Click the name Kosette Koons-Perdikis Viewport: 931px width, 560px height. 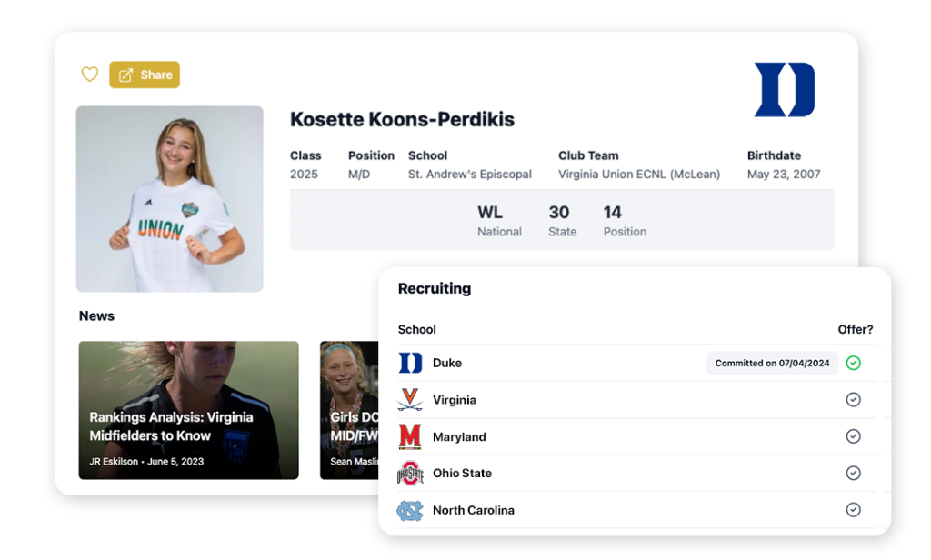coord(402,119)
